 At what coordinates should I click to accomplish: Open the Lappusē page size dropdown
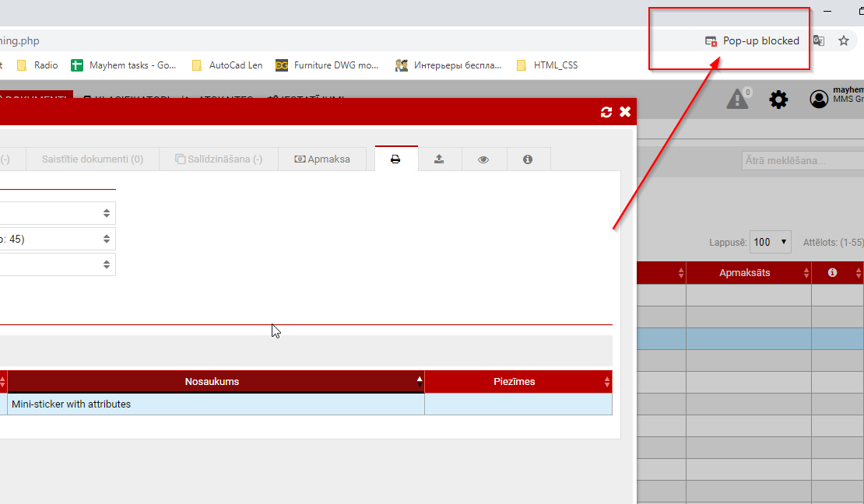pyautogui.click(x=770, y=242)
